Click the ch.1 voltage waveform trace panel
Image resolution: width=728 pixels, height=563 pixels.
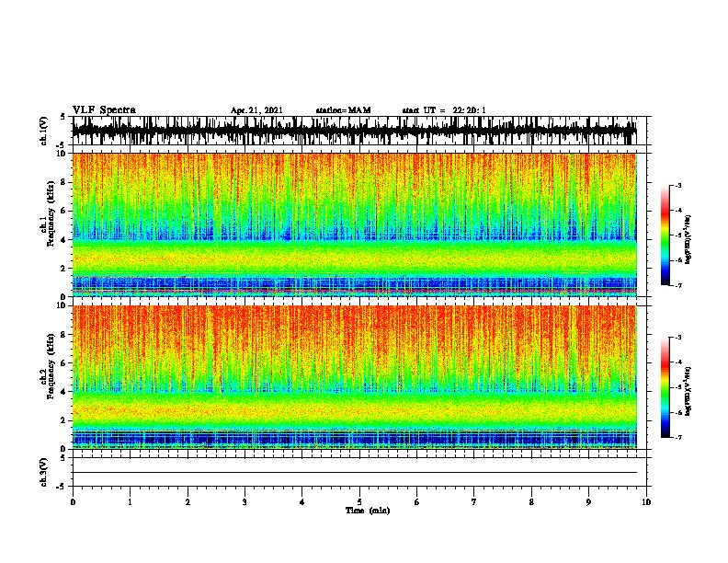pos(359,131)
